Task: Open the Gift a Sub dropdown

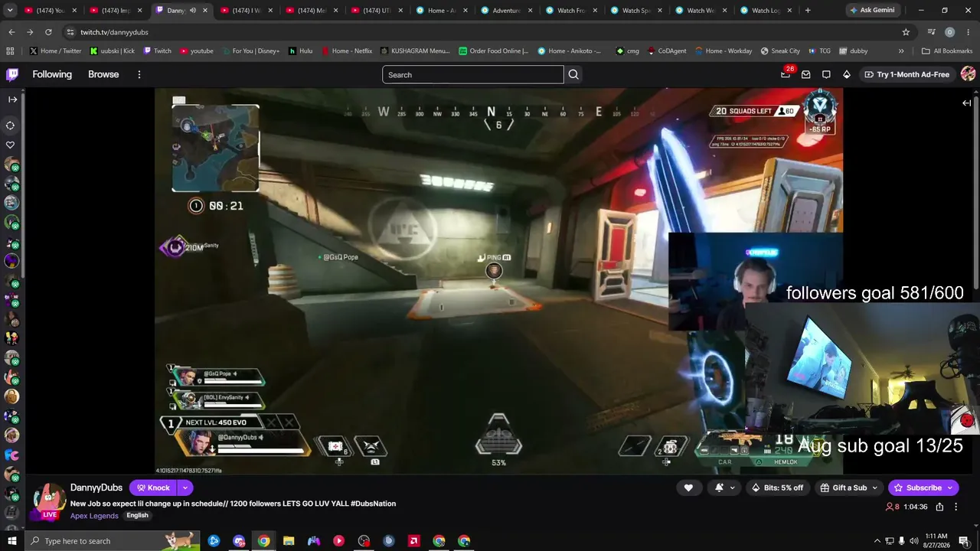Action: 848,487
